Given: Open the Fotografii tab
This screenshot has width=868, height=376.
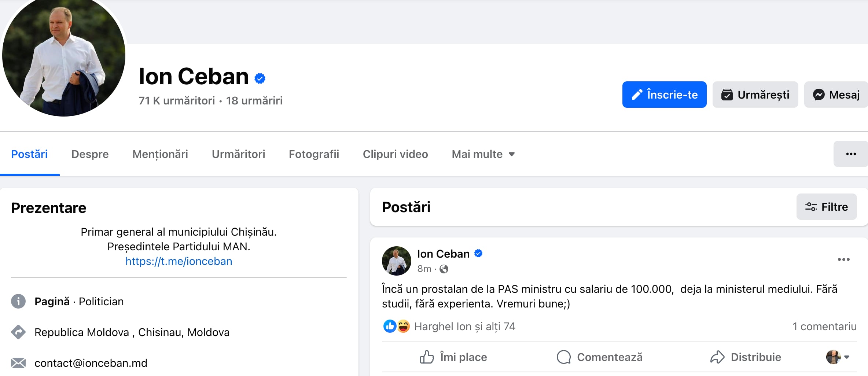Looking at the screenshot, I should pos(314,154).
